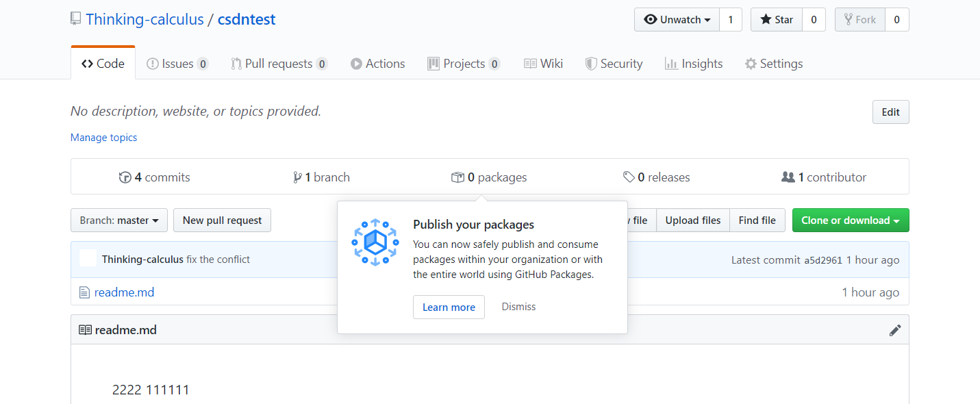Click the stargazers count 0 next to Star
Image resolution: width=980 pixels, height=404 pixels.
pyautogui.click(x=814, y=20)
